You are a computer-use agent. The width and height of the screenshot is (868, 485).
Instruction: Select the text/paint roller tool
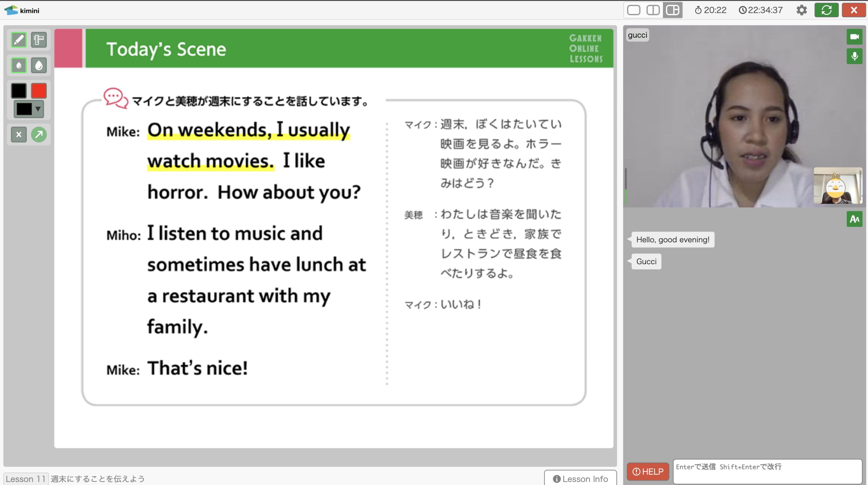click(39, 40)
